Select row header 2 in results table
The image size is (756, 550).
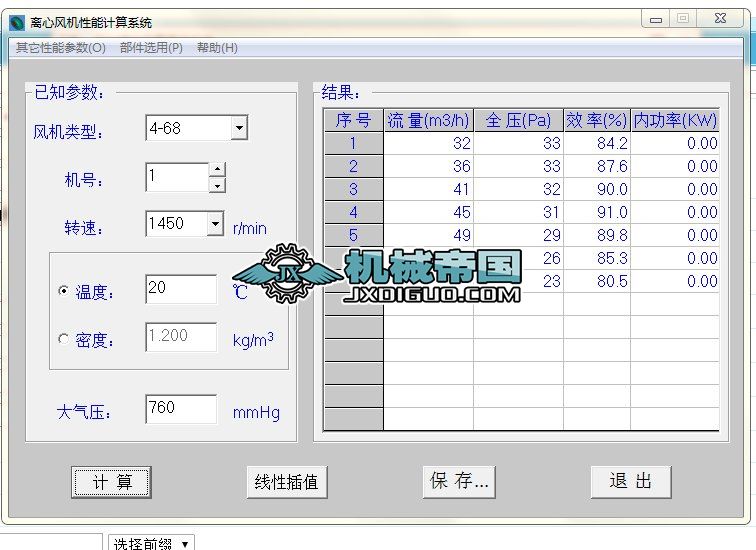353,166
